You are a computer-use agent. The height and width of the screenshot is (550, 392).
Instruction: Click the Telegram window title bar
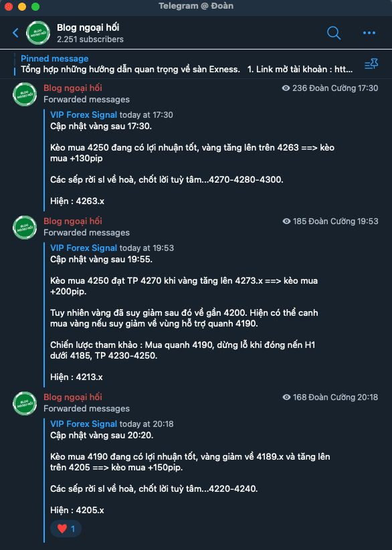[196, 7]
